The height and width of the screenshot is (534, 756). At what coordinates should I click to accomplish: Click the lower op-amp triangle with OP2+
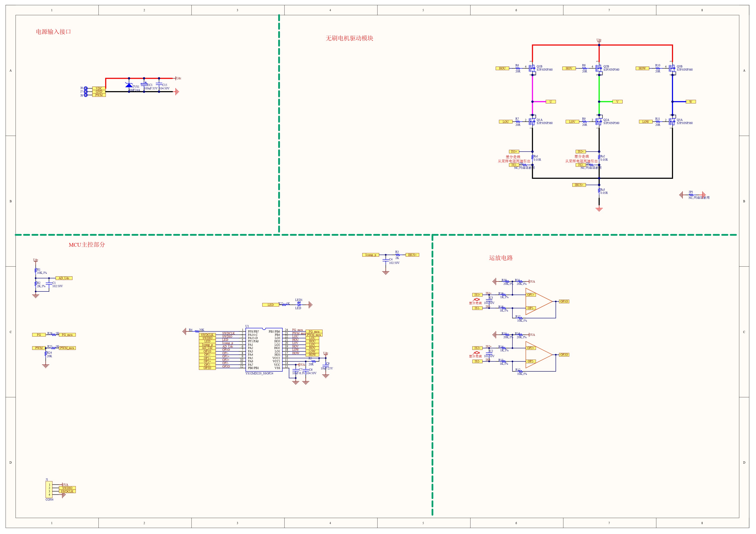click(x=539, y=355)
